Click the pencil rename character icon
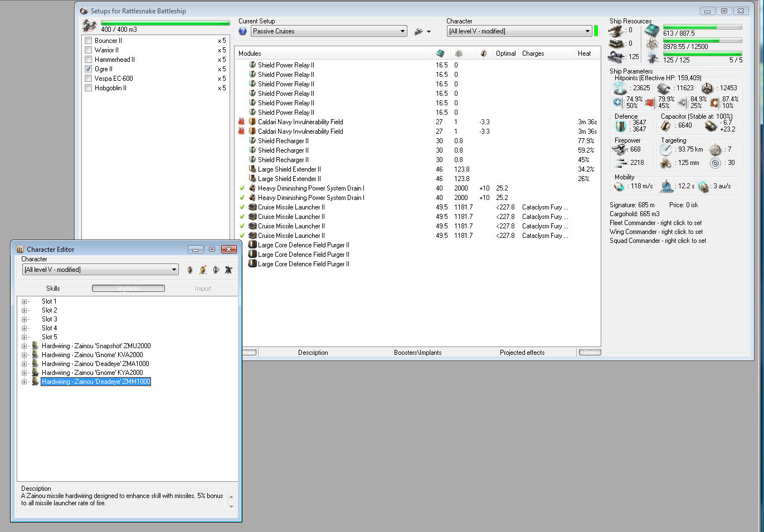Image resolution: width=764 pixels, height=532 pixels. pos(203,270)
